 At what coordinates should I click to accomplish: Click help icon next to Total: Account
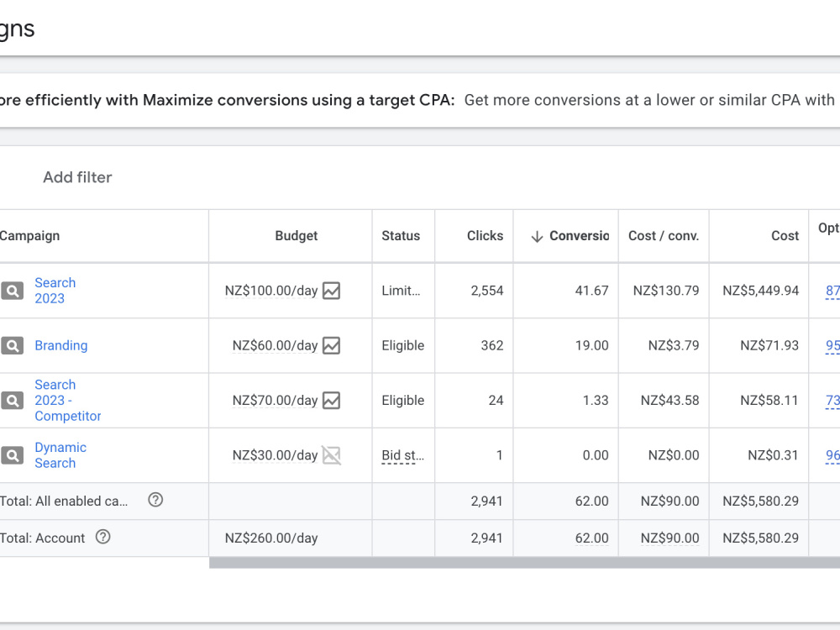click(x=102, y=537)
